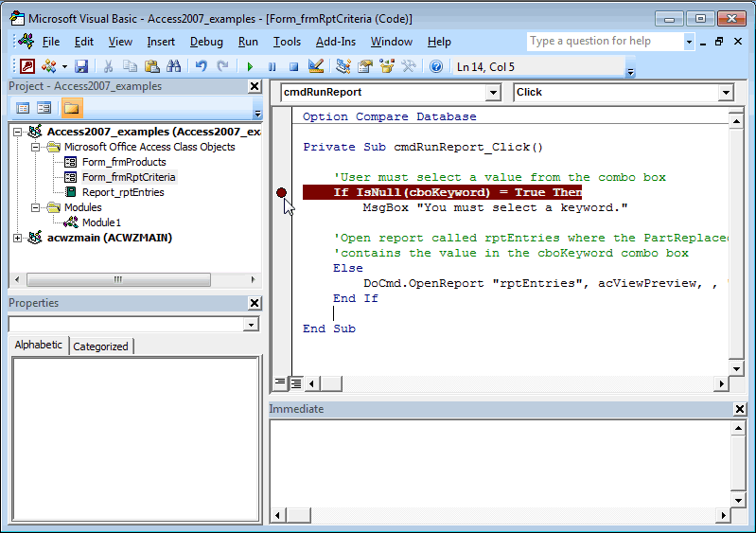Save the project with the floppy disk icon
This screenshot has height=533, width=756.
point(81,66)
